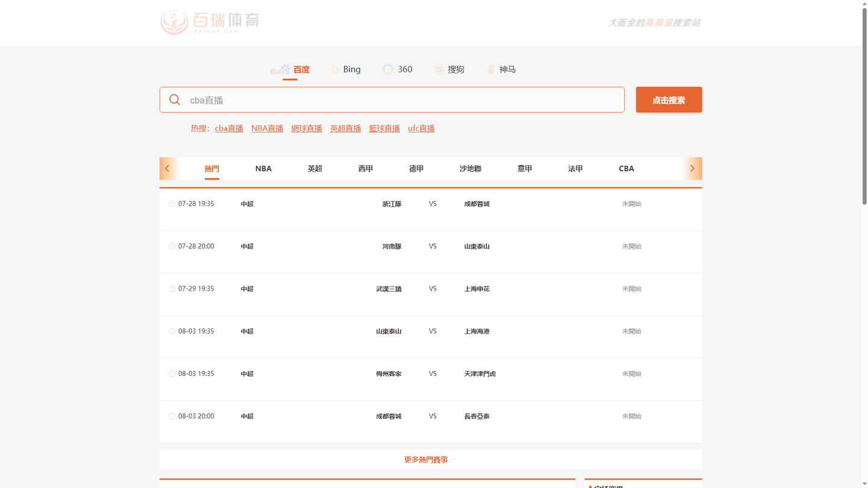The image size is (868, 488).
Task: Click the 07-29 19:35 match time
Action: pos(196,289)
